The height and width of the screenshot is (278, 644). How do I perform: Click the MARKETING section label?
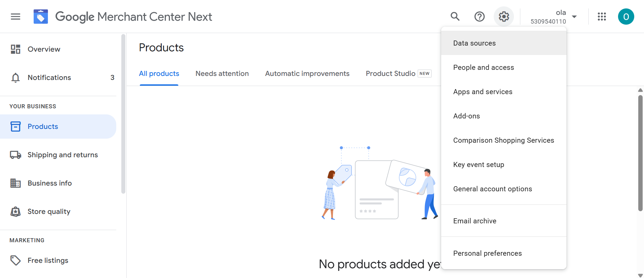click(x=27, y=240)
